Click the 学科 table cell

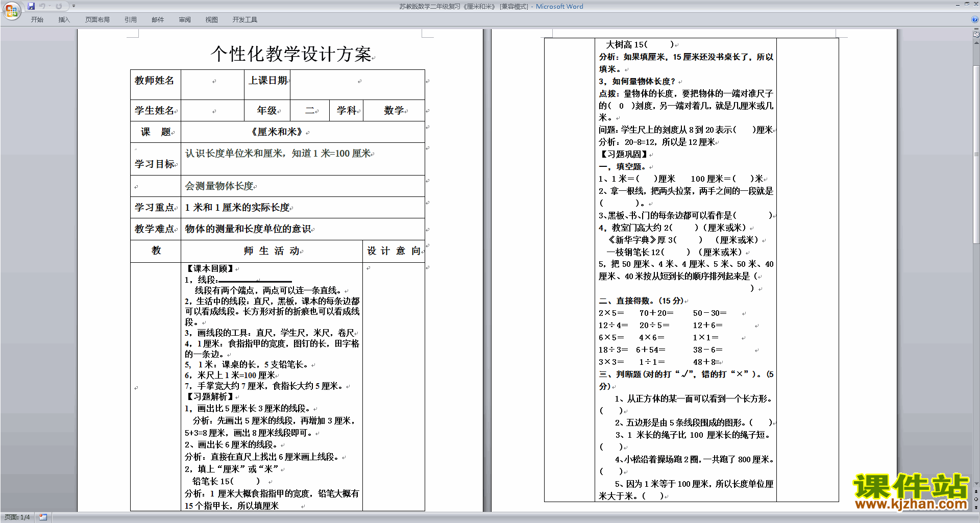(x=347, y=110)
